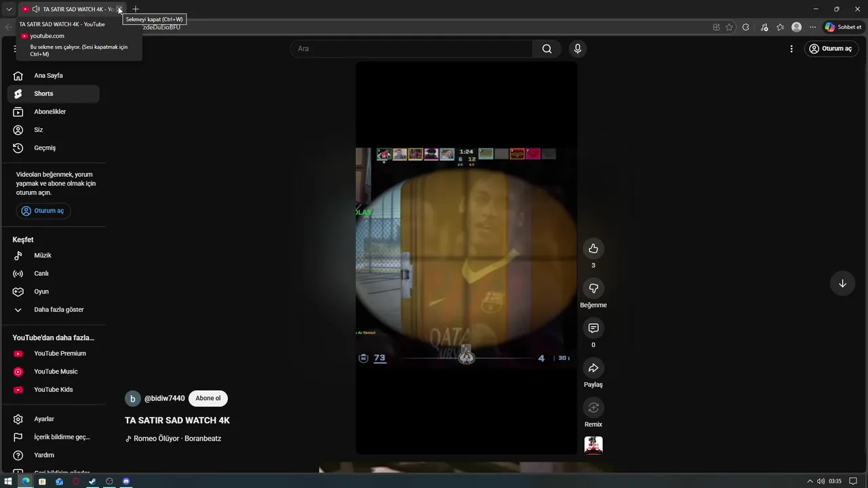Close the TA SATIR SAD WATCH 4K tab

click(119, 9)
